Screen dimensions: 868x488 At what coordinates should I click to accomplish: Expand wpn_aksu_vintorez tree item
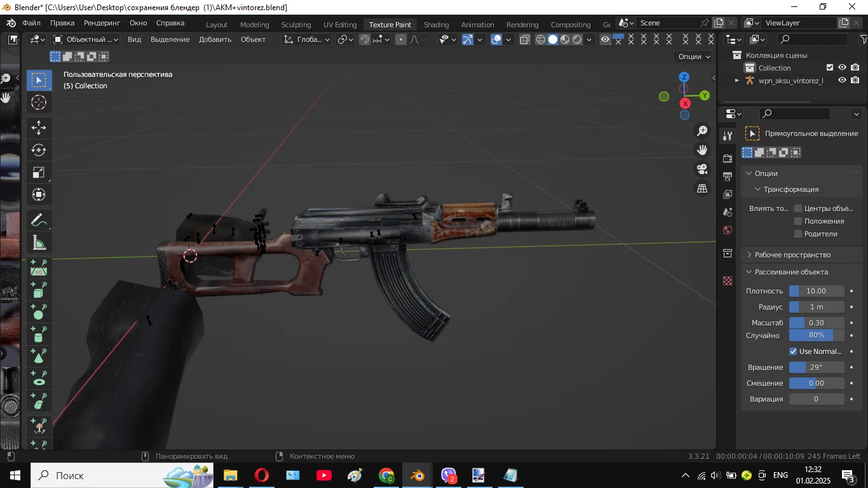click(x=737, y=81)
